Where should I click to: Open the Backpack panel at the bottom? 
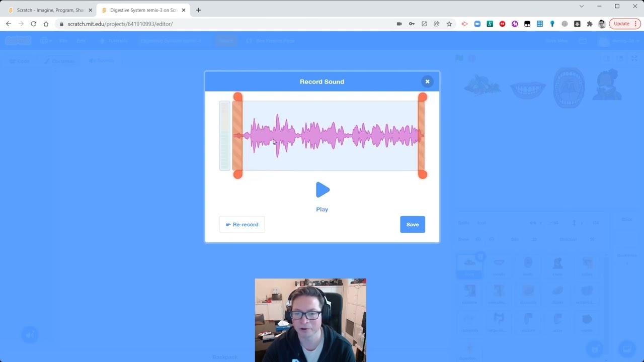(225, 357)
